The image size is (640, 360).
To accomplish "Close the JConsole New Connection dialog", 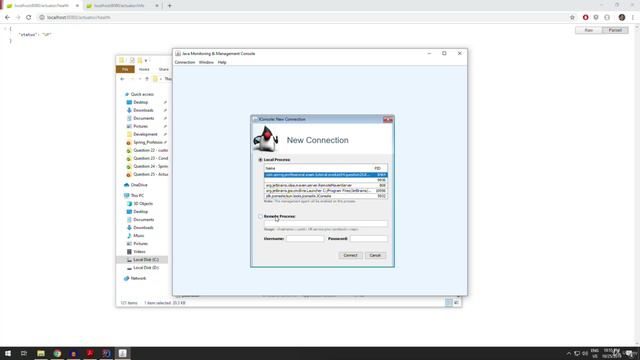I will [x=388, y=120].
